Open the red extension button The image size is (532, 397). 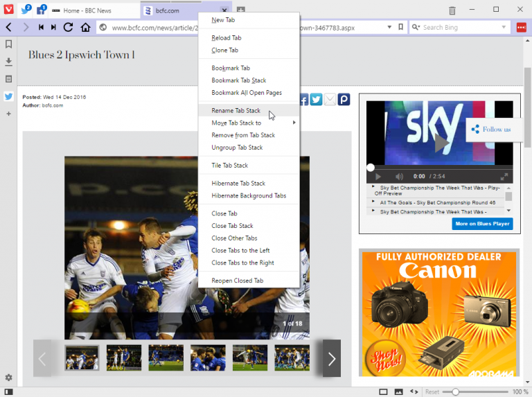522,28
